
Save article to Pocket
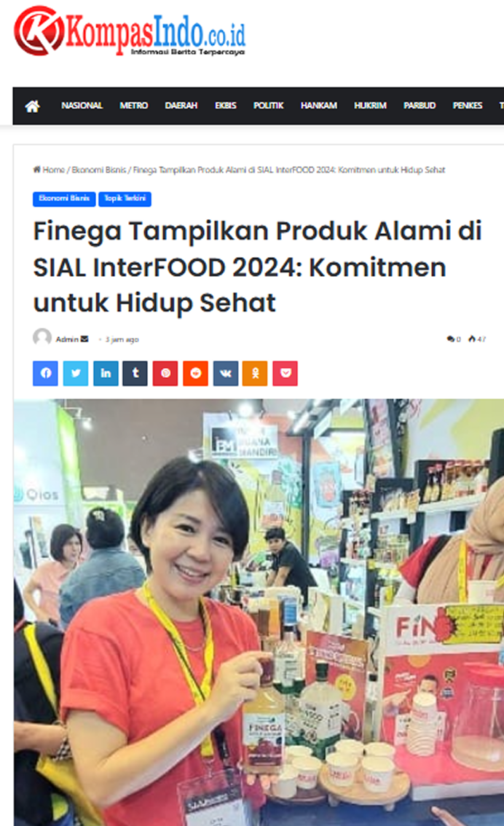pyautogui.click(x=285, y=374)
